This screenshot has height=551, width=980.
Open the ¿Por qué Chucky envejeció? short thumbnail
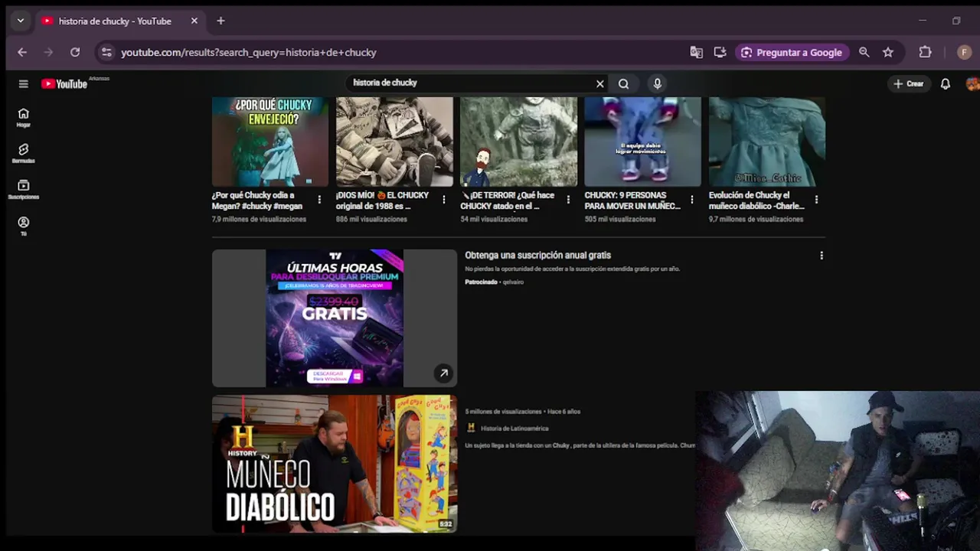click(270, 142)
